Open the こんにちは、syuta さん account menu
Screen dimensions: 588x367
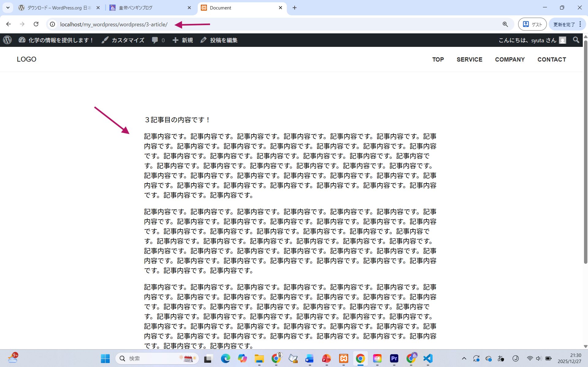532,40
